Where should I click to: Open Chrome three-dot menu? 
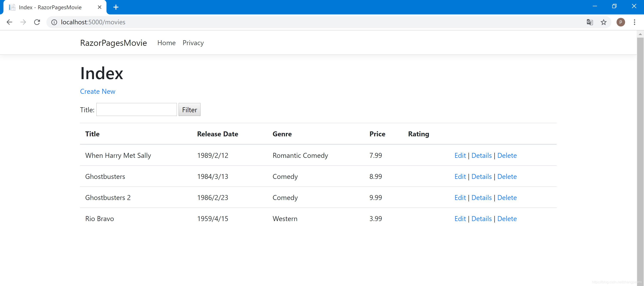click(634, 22)
